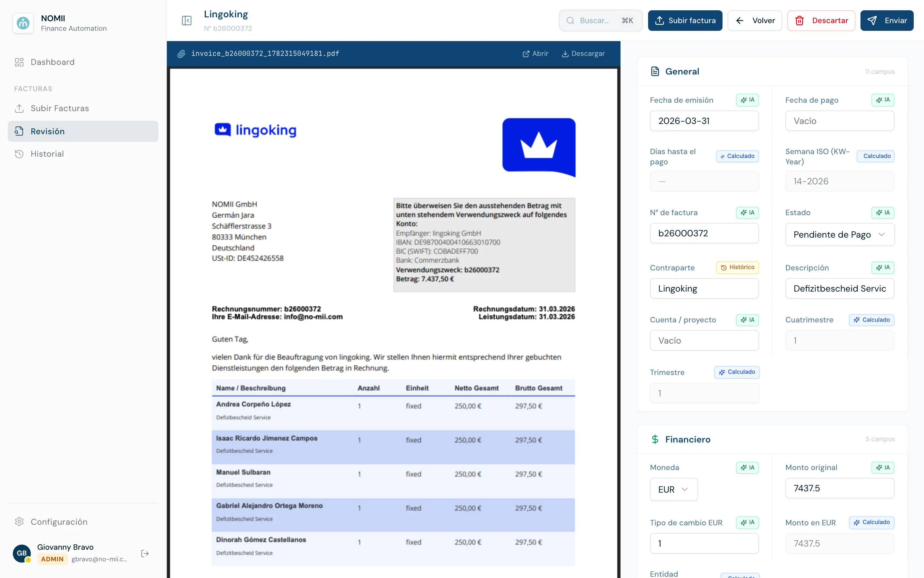Click Descargar to download the PDF
924x578 pixels.
(583, 54)
